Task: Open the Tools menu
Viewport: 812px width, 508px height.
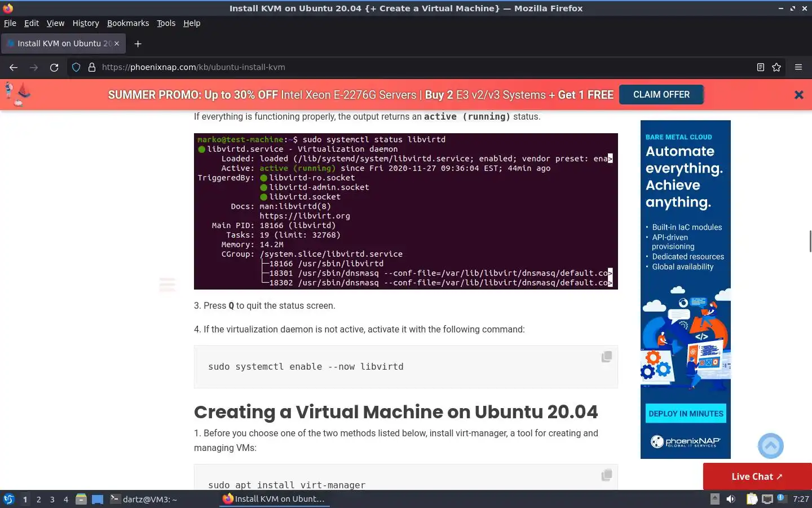Action: (166, 23)
